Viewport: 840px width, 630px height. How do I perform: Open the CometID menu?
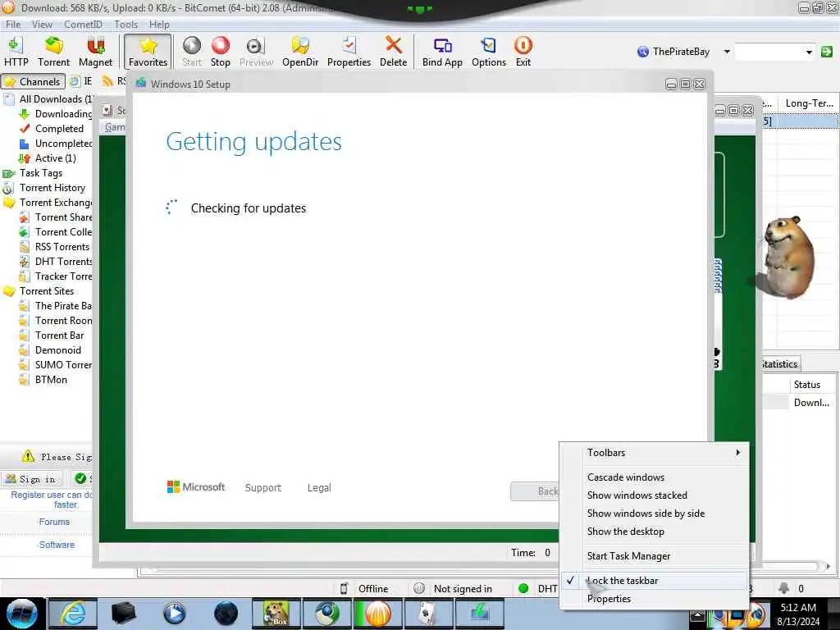83,24
